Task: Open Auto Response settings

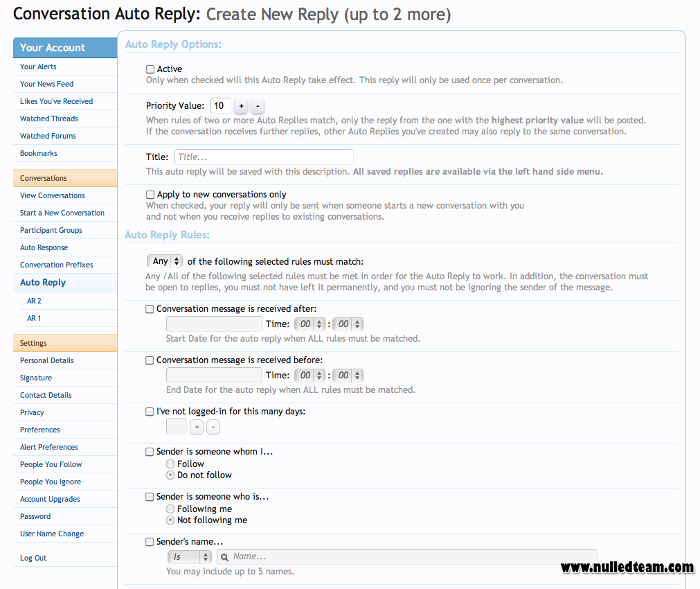Action: point(44,247)
